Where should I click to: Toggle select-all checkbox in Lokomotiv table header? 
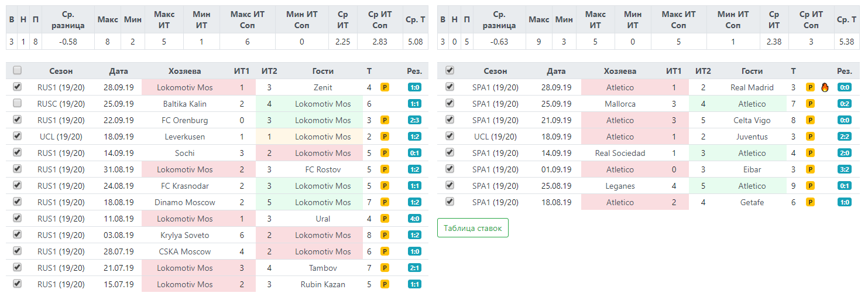coord(18,70)
